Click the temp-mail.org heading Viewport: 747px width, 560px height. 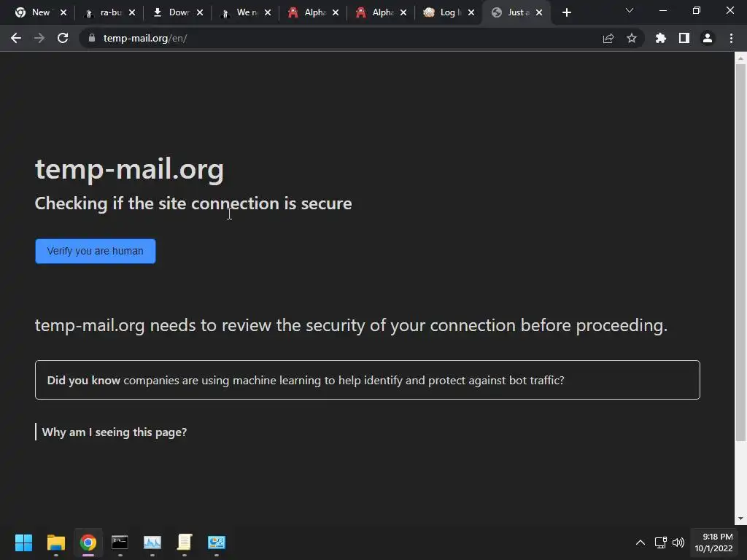point(129,168)
